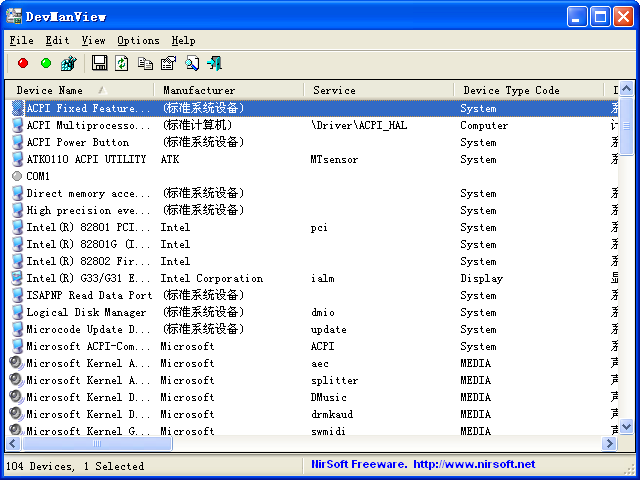Click the display icon for Intel(R) G33/G31
The image size is (640, 480).
17,278
